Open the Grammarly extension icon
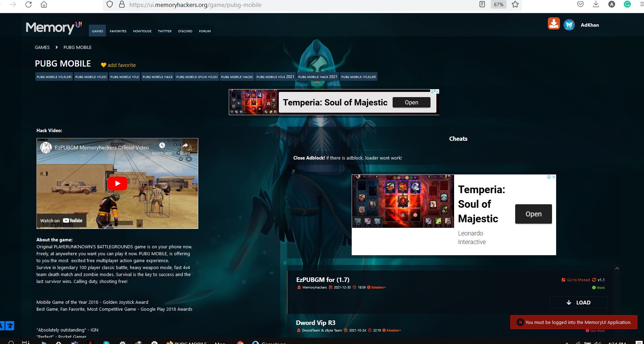 (627, 5)
